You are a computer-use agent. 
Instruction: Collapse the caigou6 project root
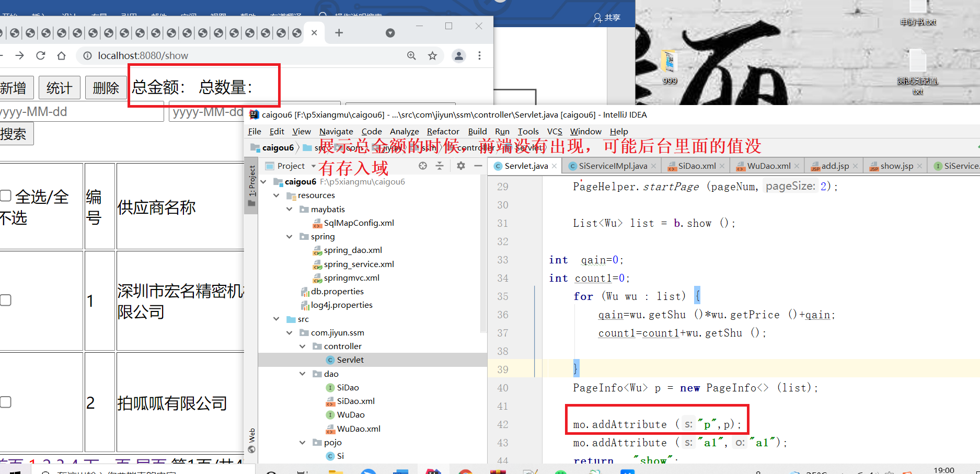coord(263,182)
